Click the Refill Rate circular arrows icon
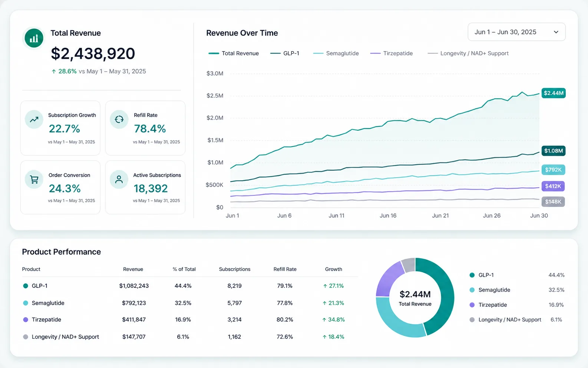588x368 pixels. (119, 119)
